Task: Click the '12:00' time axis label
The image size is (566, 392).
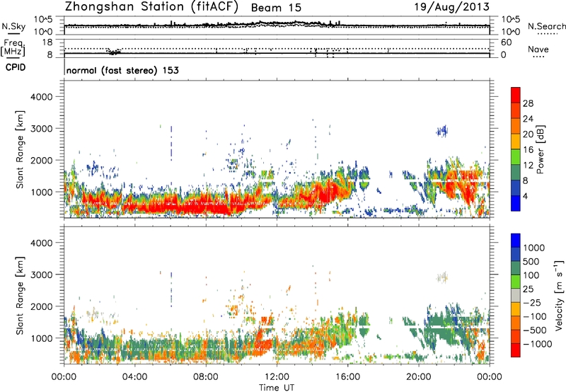Action: pyautogui.click(x=277, y=377)
